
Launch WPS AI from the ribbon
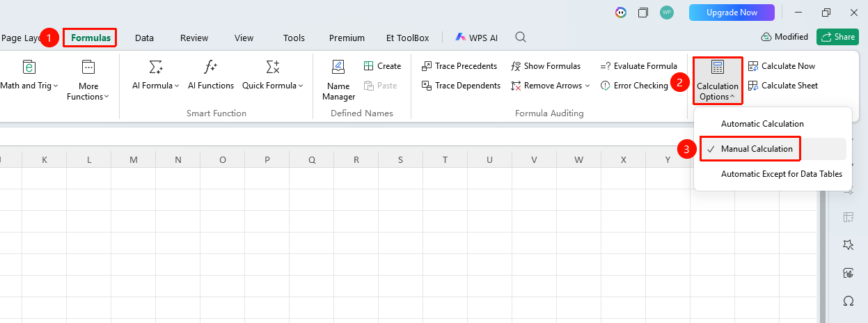click(477, 38)
